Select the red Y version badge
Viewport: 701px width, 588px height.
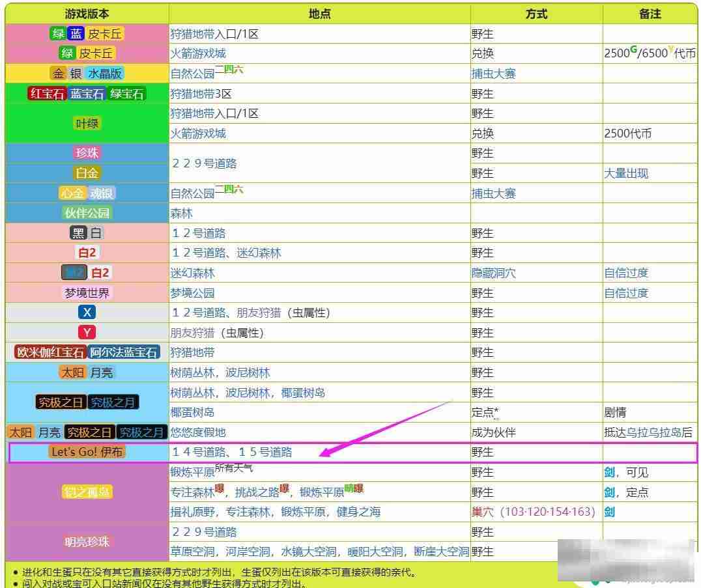(x=87, y=333)
